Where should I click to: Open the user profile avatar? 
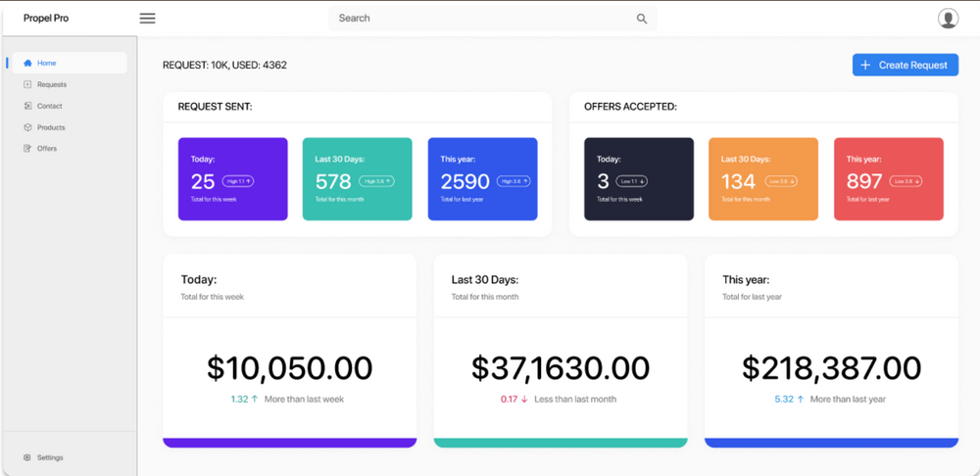click(948, 18)
